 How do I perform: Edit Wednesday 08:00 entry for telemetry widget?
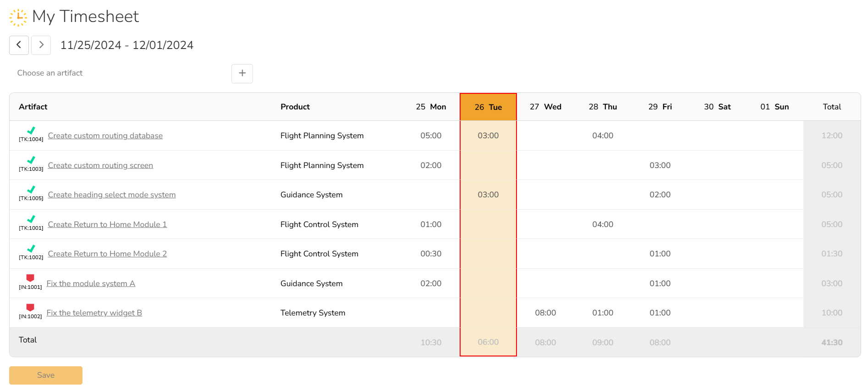coord(545,313)
